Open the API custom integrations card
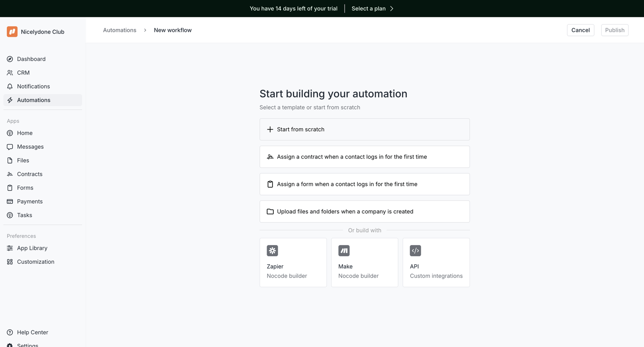This screenshot has height=347, width=644. [436, 263]
